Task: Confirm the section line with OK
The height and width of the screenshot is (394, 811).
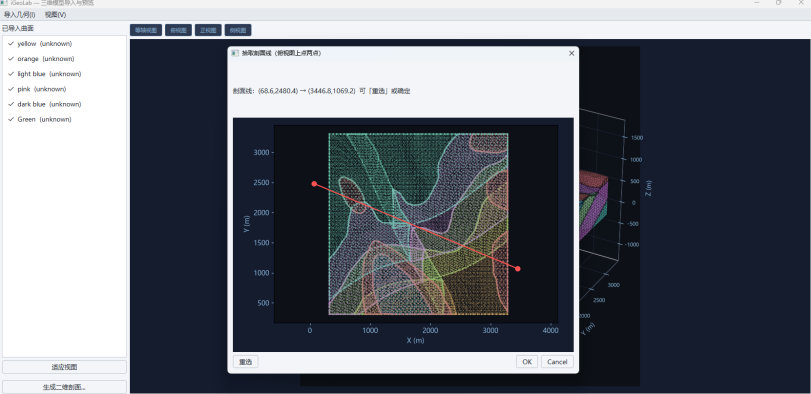Action: click(527, 362)
